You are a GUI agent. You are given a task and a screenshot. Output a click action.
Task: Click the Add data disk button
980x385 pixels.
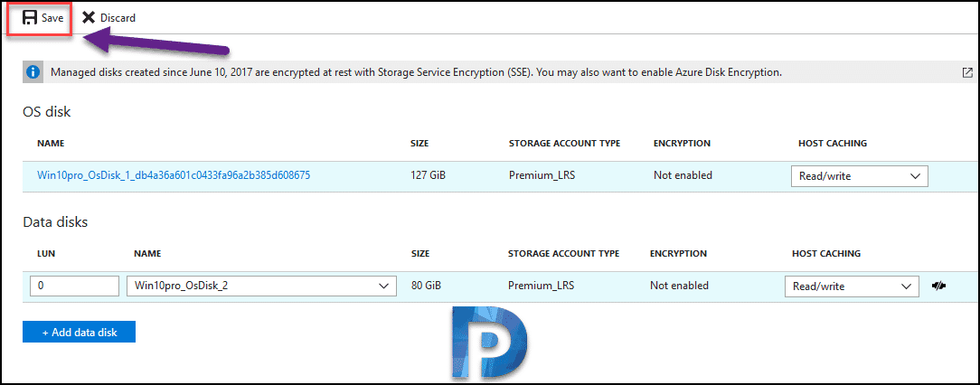pos(79,333)
